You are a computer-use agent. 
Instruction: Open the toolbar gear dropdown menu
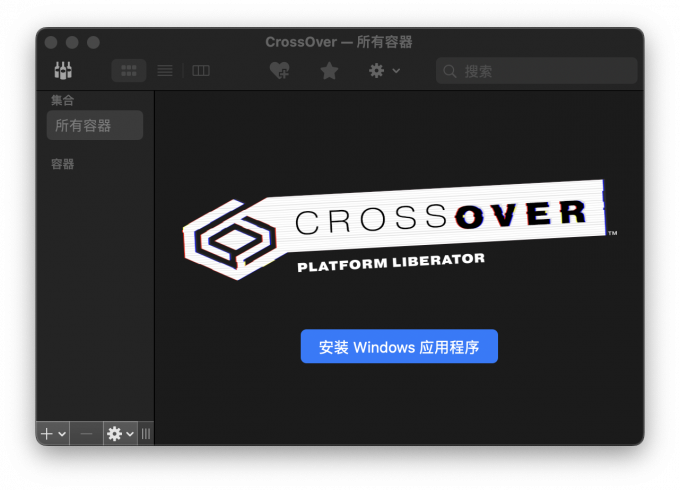point(384,70)
